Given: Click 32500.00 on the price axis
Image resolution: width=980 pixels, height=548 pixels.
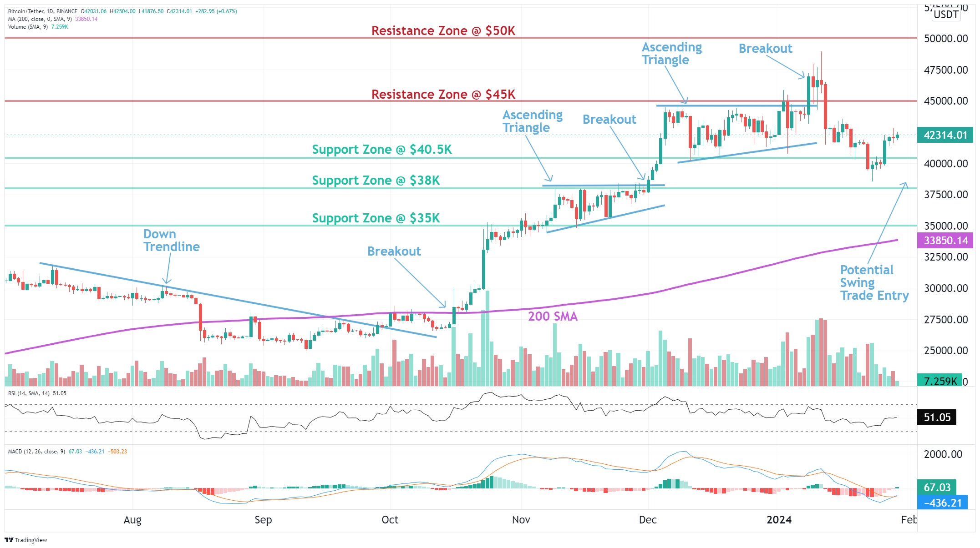Looking at the screenshot, I should tap(946, 257).
